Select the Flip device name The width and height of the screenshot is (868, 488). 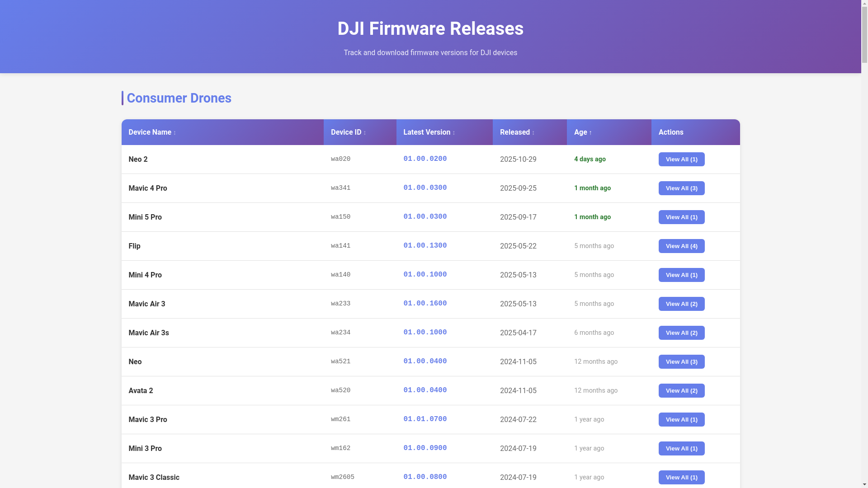[x=134, y=246]
